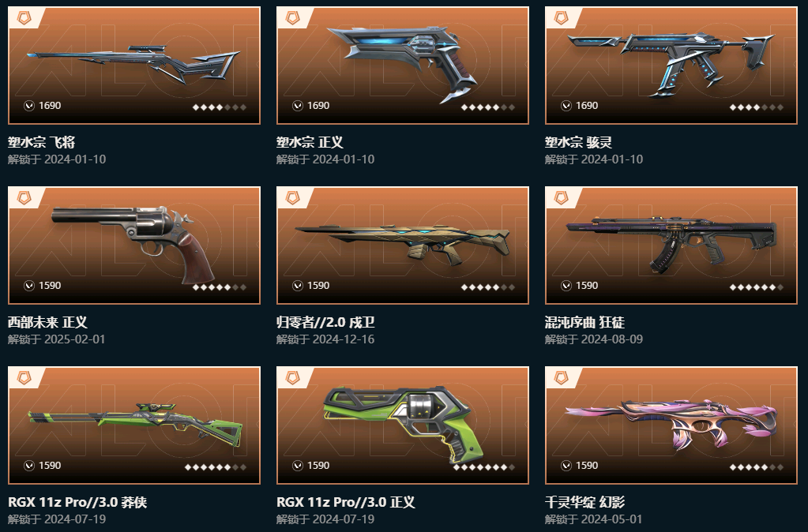The width and height of the screenshot is (808, 532).
Task: Select the green RGX 11z Pro//3.0 正义 pistol image
Action: [x=403, y=422]
